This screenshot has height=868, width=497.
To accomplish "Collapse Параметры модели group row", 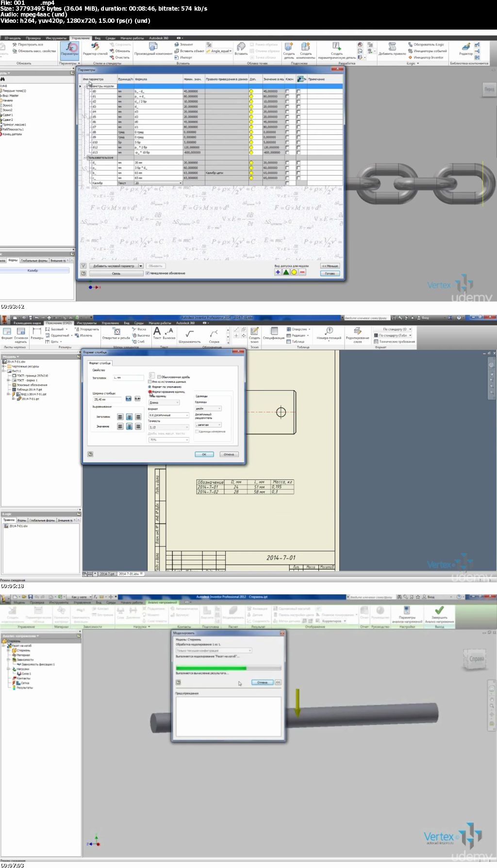I will [85, 86].
